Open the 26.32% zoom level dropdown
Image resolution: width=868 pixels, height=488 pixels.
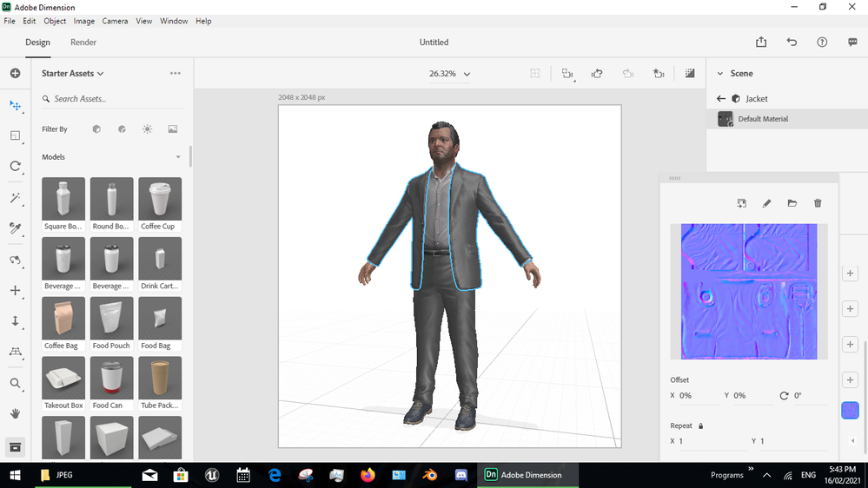pos(449,74)
